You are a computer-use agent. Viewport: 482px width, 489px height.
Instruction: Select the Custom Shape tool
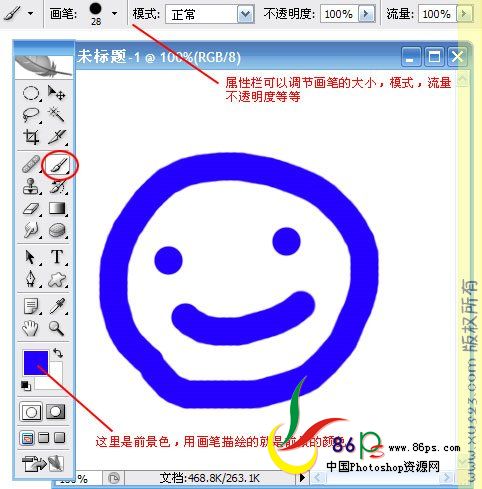click(57, 279)
